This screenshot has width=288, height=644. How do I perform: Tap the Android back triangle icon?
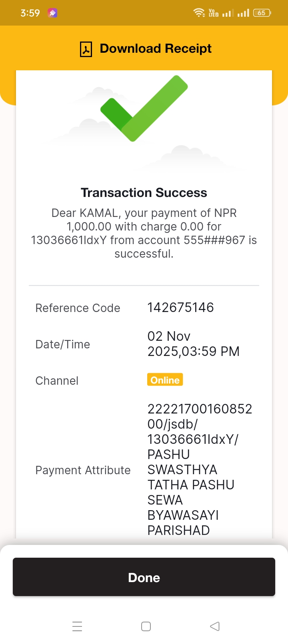coord(215,626)
